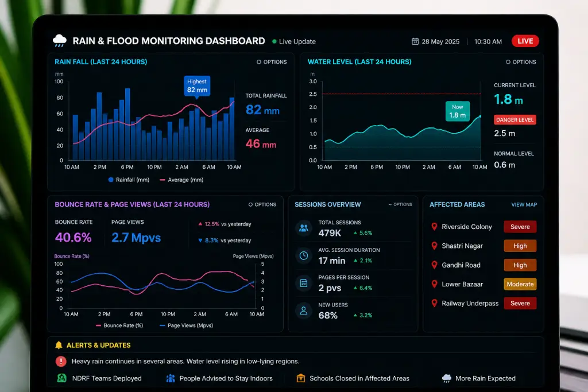This screenshot has height=392, width=588.
Task: Click the 0.6 m normal level value
Action: coord(504,165)
